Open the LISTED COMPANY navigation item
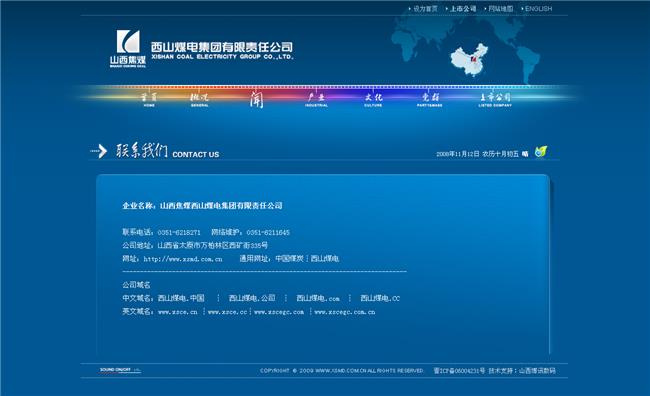650x396 pixels. (495, 100)
